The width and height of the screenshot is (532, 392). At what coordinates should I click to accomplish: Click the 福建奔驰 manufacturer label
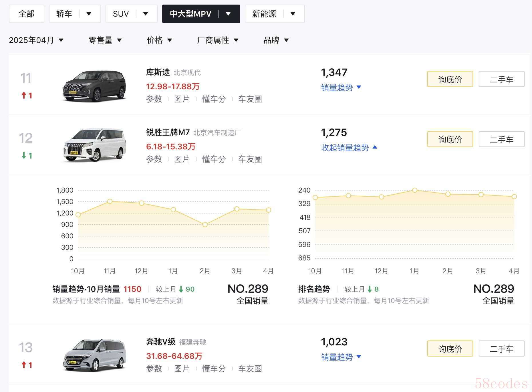(193, 342)
